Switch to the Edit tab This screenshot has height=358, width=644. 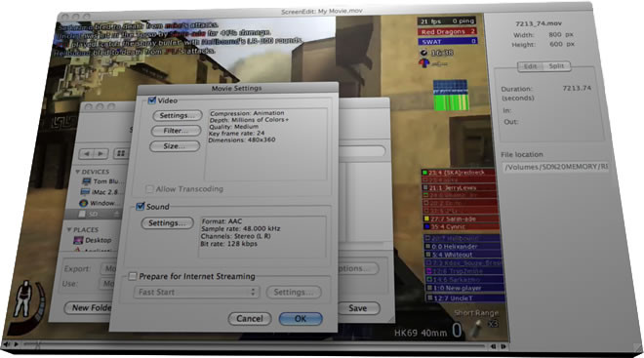click(x=530, y=66)
